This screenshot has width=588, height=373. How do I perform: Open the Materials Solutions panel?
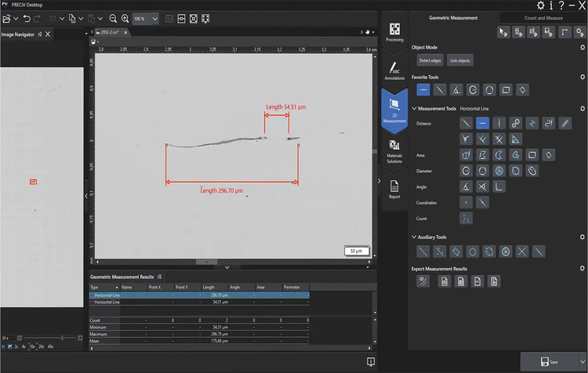(394, 150)
